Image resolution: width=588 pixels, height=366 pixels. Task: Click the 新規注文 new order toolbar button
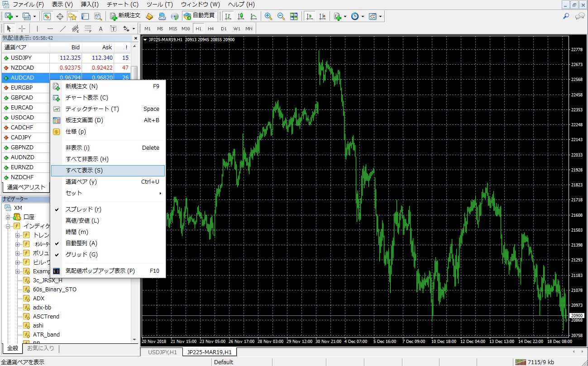point(125,16)
